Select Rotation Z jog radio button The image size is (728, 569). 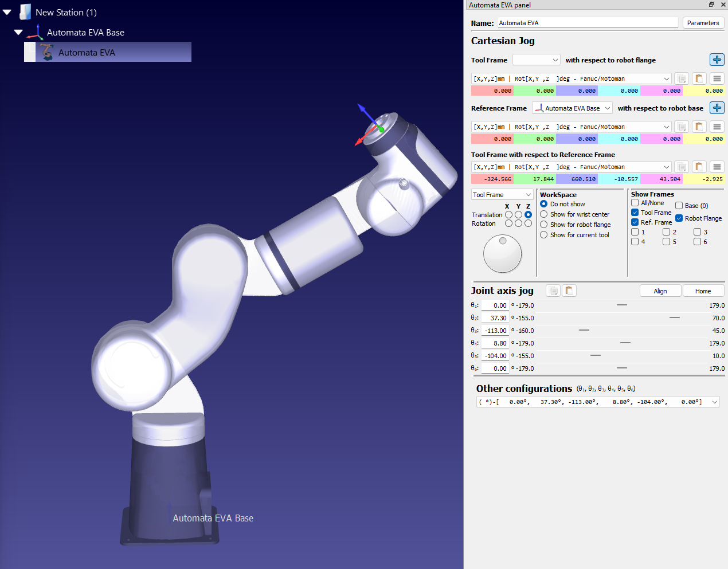pos(528,223)
